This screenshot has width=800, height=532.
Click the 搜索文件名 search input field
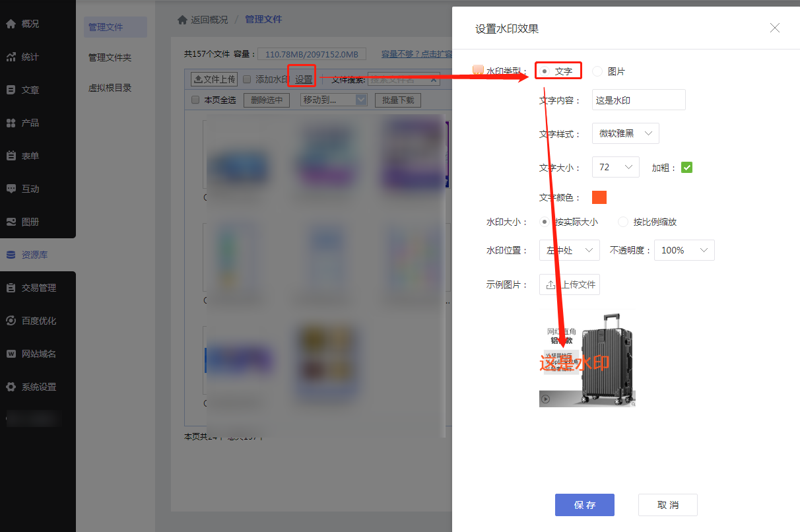point(404,79)
